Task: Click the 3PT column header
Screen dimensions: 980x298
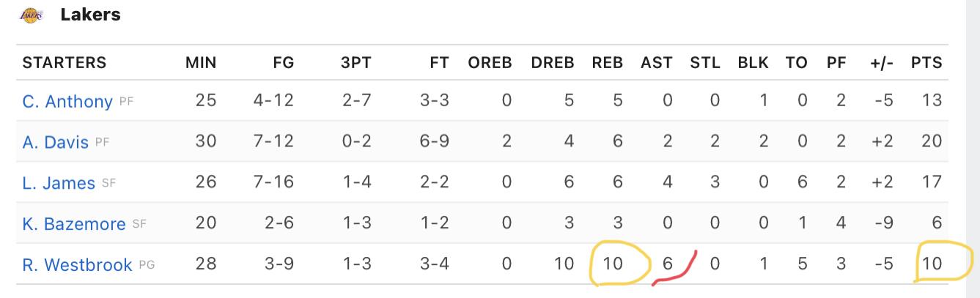Action: point(356,63)
